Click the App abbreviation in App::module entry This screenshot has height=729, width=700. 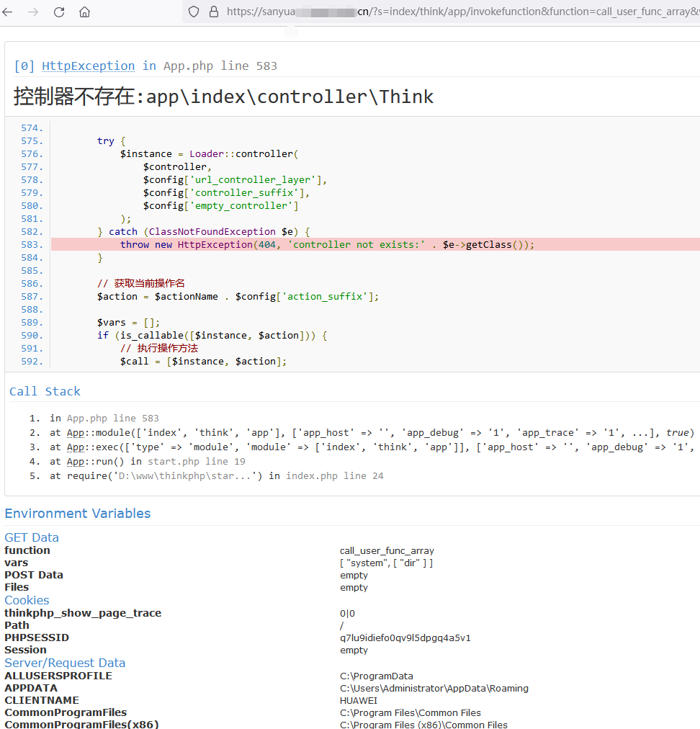[75, 433]
